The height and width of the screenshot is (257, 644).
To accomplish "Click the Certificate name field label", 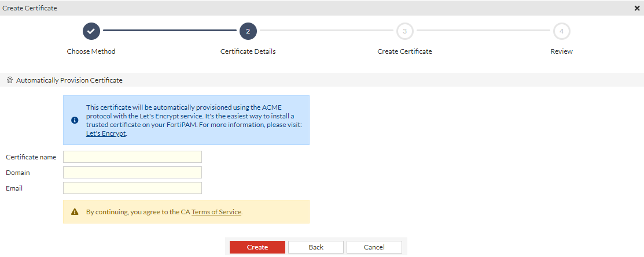I will [x=31, y=157].
